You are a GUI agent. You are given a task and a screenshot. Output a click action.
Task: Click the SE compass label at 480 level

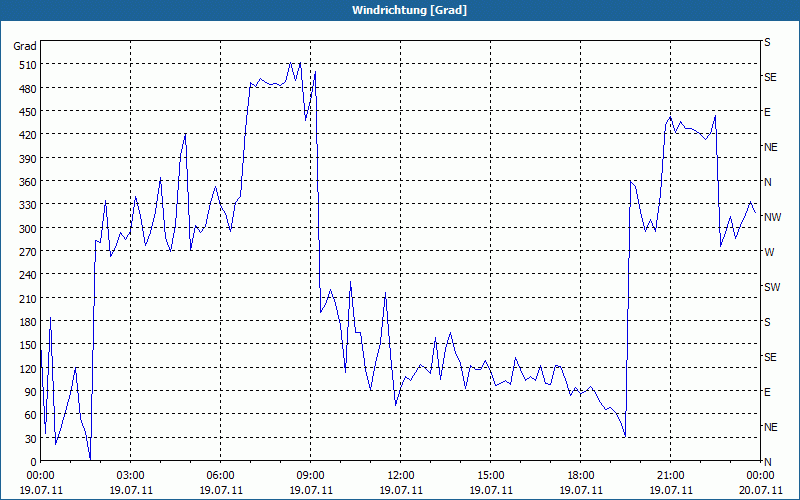click(x=770, y=77)
